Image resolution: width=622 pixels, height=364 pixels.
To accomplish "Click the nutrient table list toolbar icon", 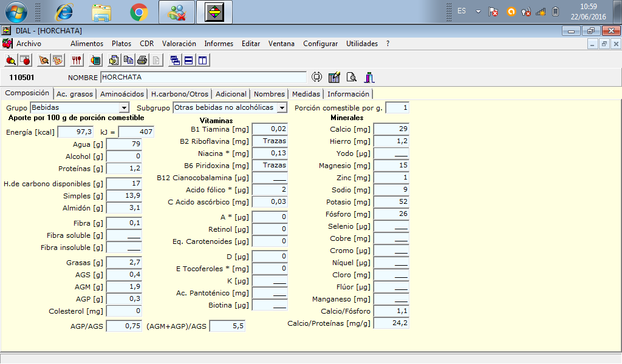I will (95, 60).
